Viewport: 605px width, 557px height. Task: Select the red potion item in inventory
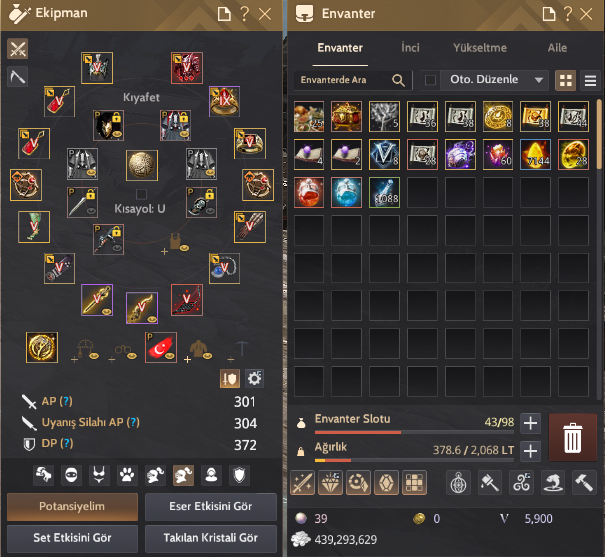pos(309,192)
